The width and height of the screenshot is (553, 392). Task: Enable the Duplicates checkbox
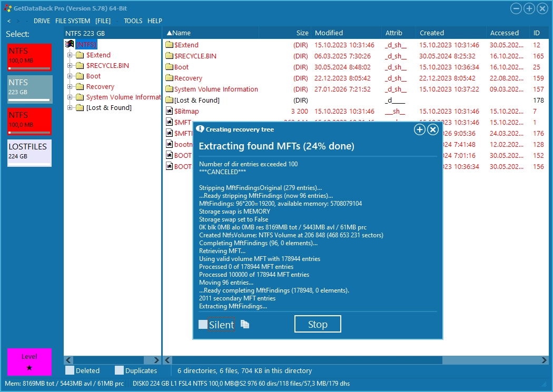click(119, 370)
